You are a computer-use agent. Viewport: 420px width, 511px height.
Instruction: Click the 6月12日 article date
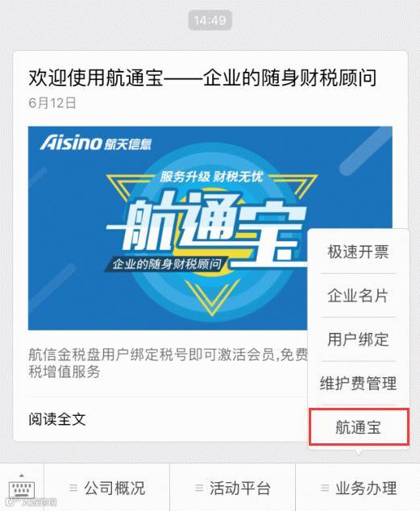[52, 103]
